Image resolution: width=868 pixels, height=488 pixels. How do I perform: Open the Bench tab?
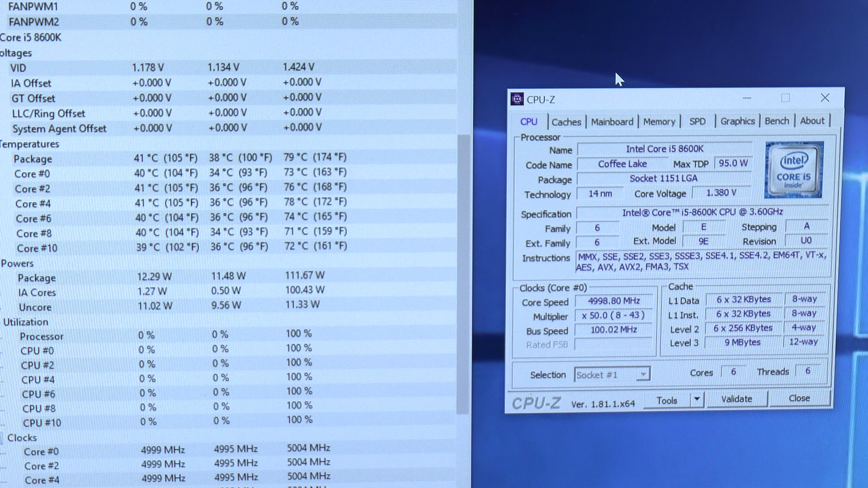[777, 121]
